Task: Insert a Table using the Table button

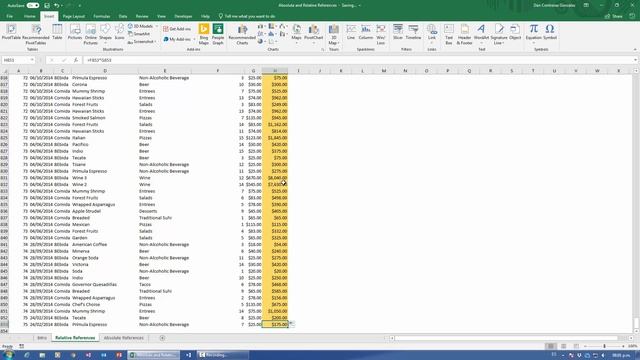Action: point(57,32)
